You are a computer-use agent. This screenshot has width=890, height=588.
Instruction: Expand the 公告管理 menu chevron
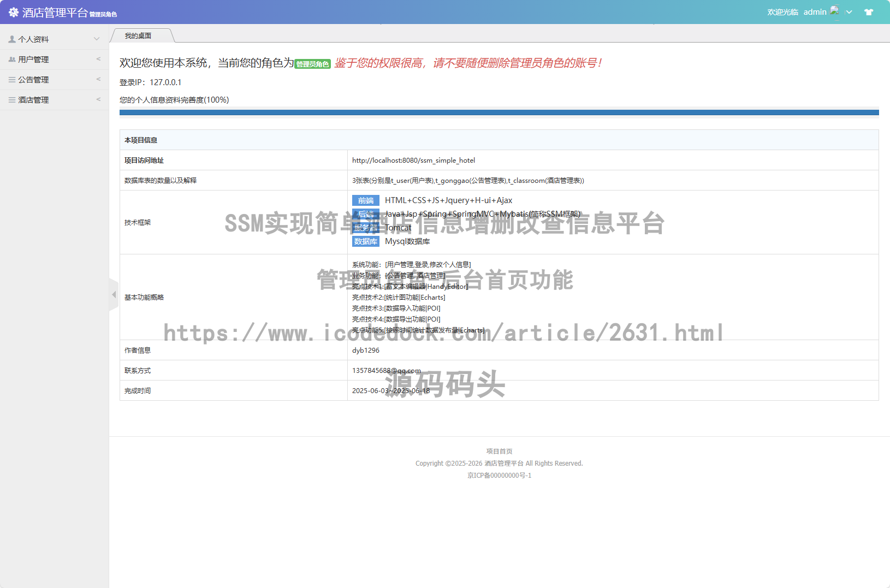(98, 79)
